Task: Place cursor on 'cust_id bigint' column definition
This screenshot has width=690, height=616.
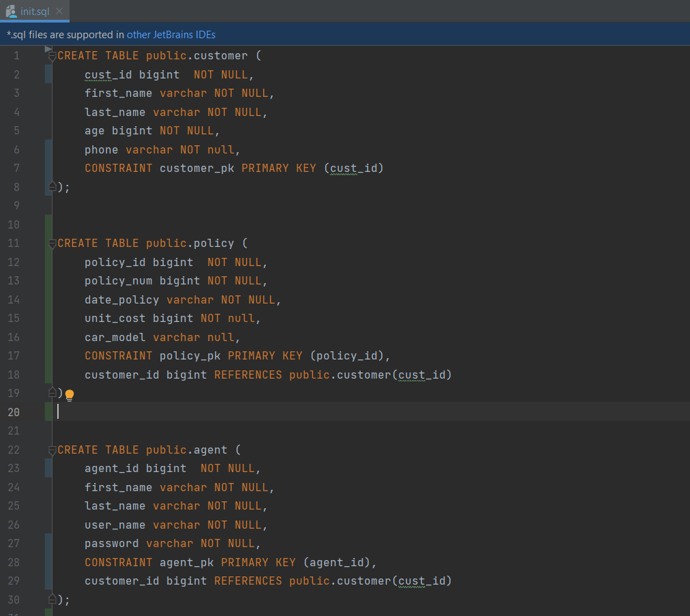Action: 132,75
